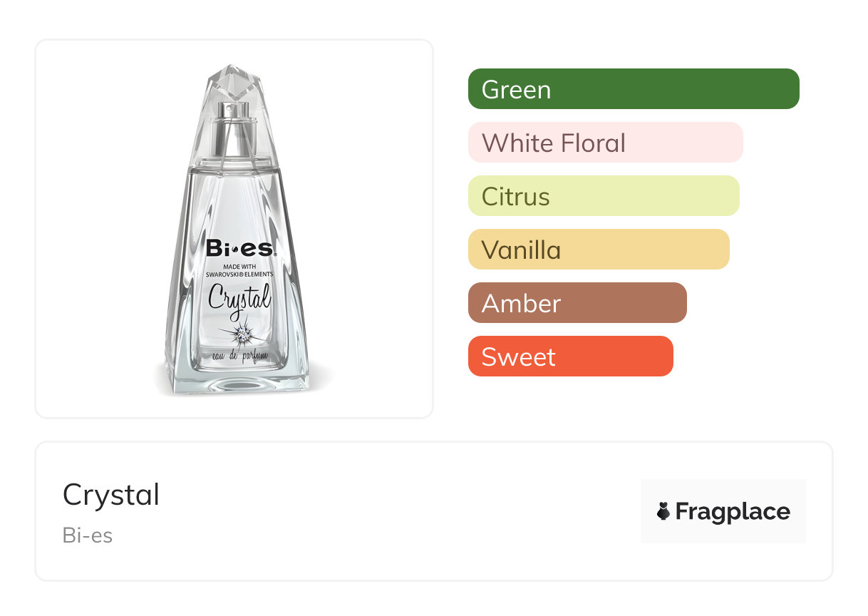Click the Fragplace wordmark text

click(733, 511)
